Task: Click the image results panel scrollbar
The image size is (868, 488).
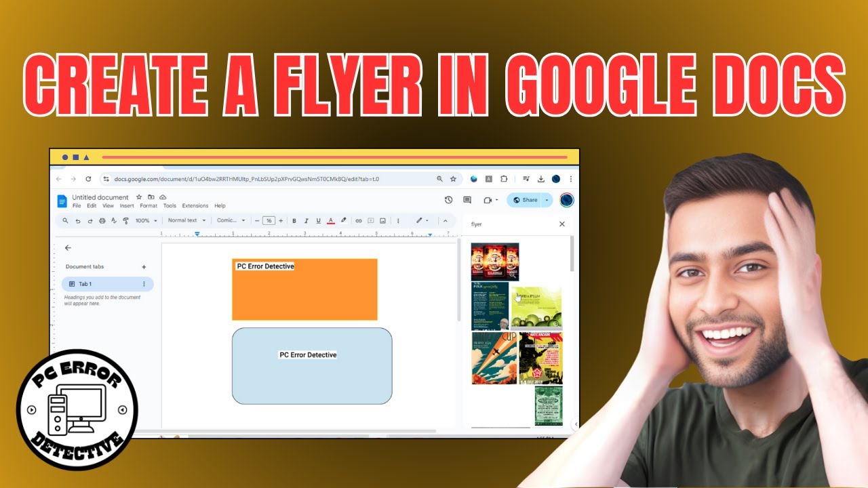Action: click(572, 253)
